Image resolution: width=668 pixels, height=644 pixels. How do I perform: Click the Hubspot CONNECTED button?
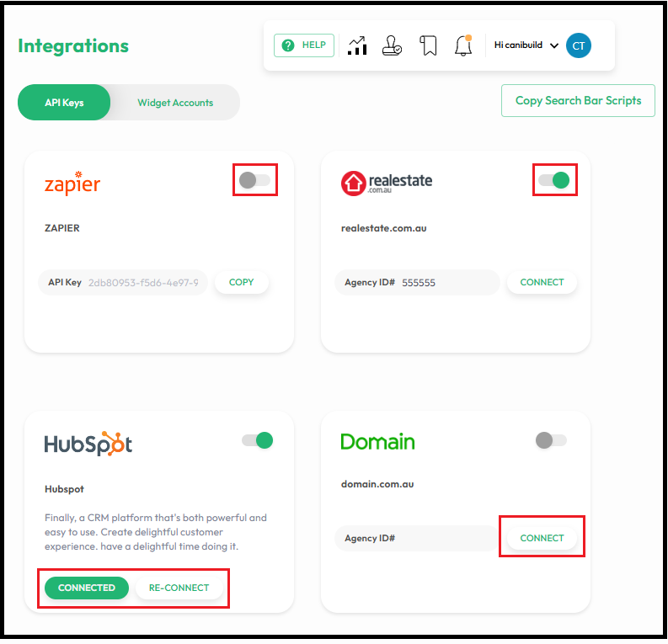point(87,588)
